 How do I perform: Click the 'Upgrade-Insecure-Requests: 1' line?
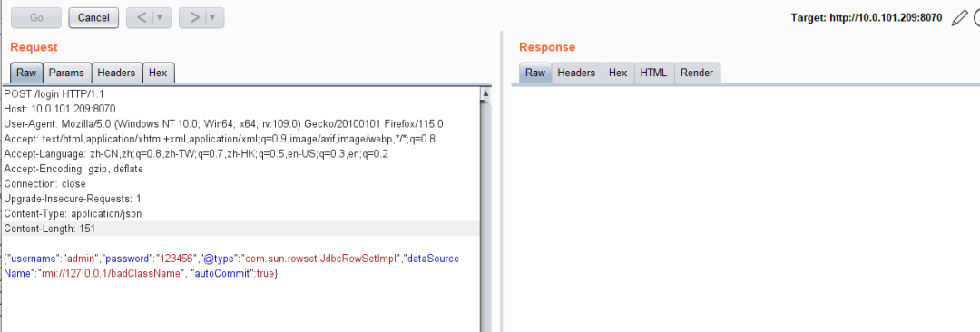click(x=73, y=199)
